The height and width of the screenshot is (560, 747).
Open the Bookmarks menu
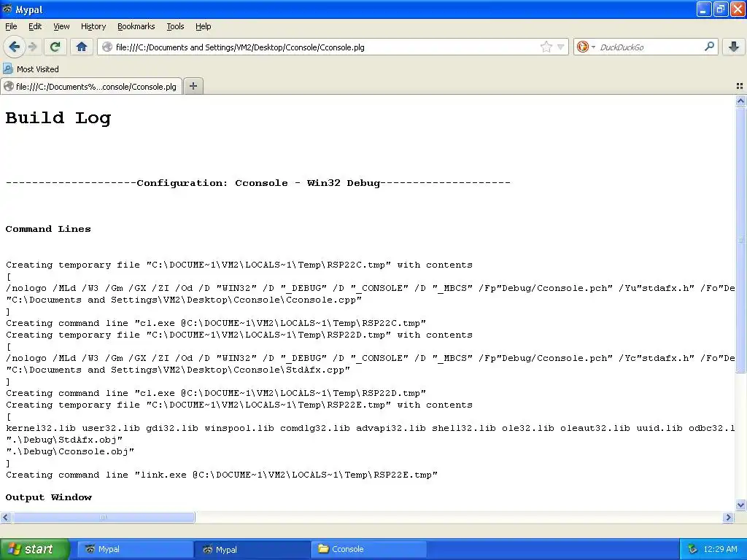tap(136, 26)
